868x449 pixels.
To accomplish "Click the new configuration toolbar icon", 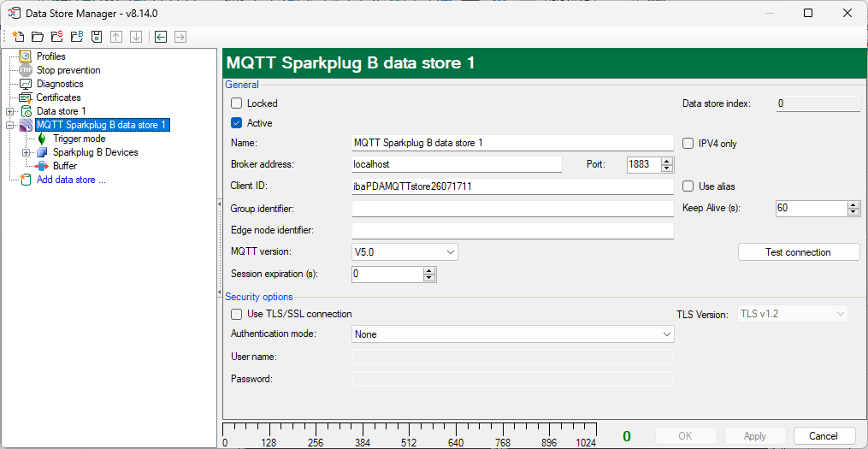I will [x=18, y=37].
